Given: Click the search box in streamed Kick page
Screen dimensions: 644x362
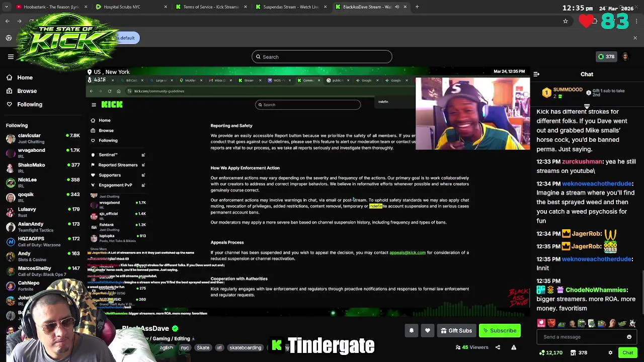Looking at the screenshot, I should 307,105.
